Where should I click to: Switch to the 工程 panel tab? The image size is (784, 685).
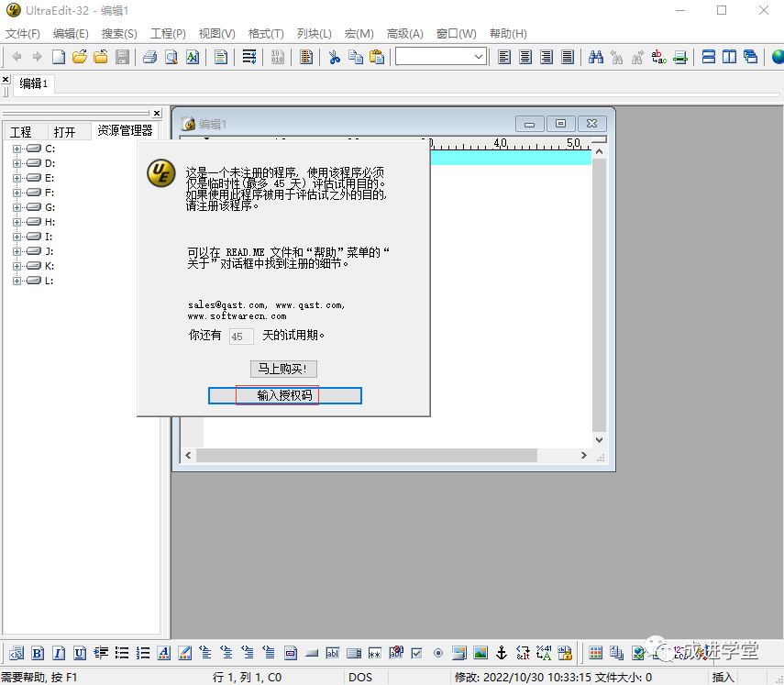point(20,132)
